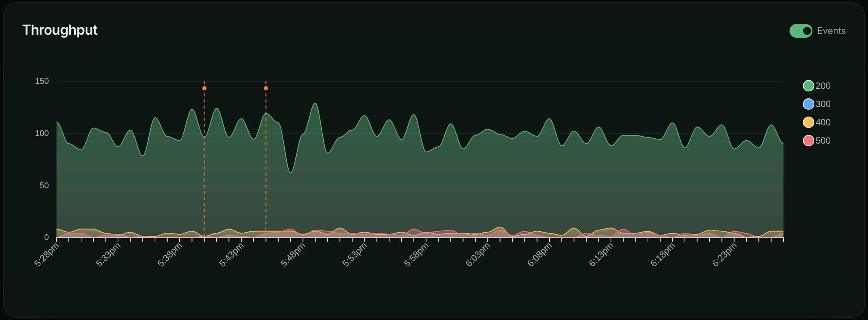Click the orange 400 legend swatch

coord(808,122)
